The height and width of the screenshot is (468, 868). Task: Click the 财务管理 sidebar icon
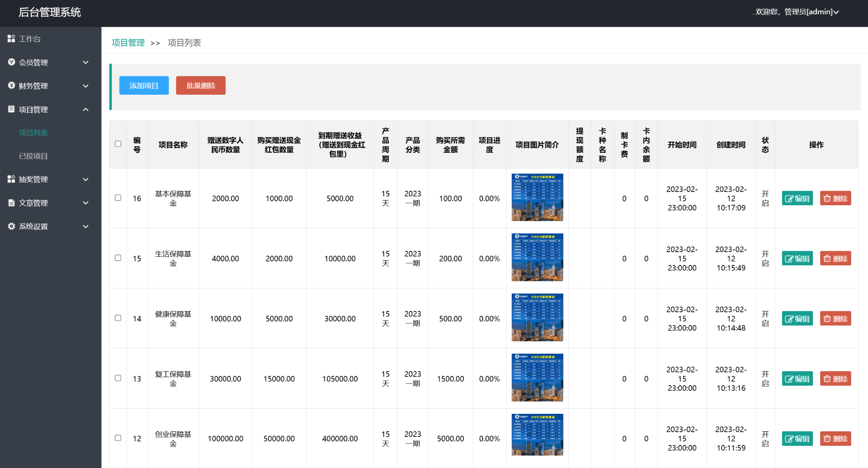pos(12,86)
